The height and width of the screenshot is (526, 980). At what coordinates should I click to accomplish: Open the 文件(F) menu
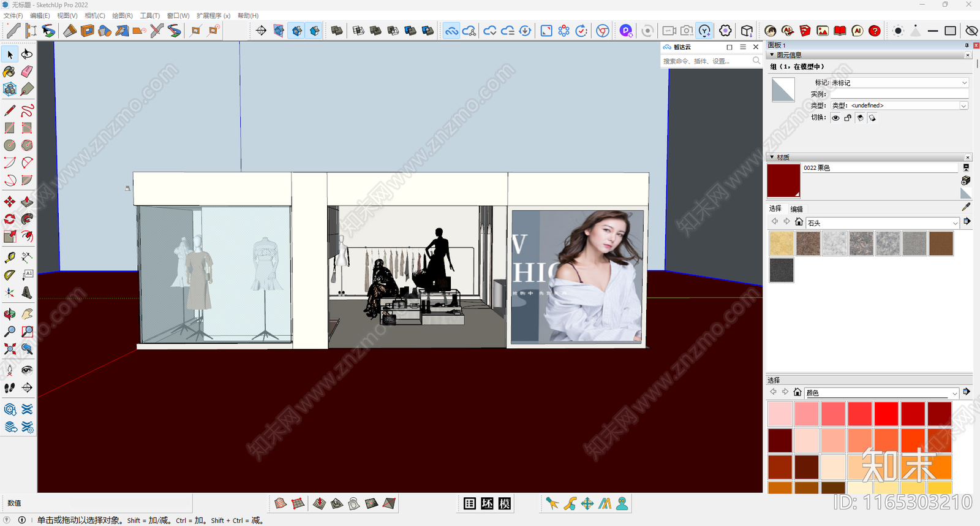pos(13,15)
